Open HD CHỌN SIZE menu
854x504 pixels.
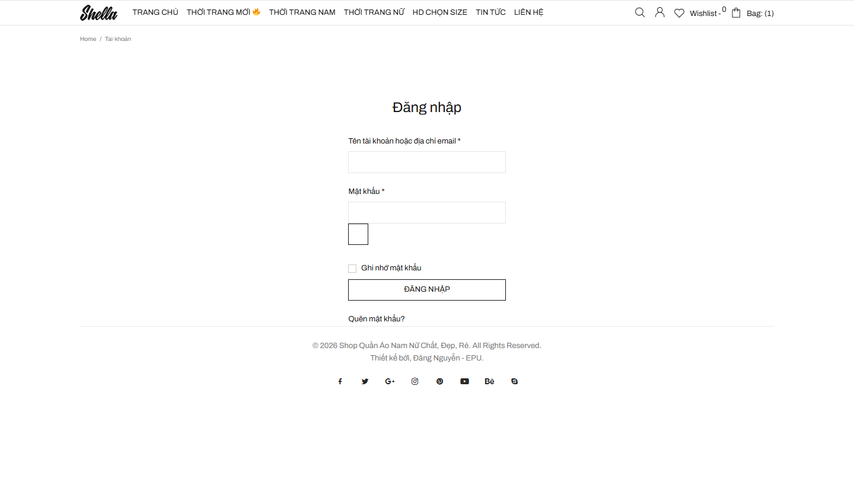[440, 12]
